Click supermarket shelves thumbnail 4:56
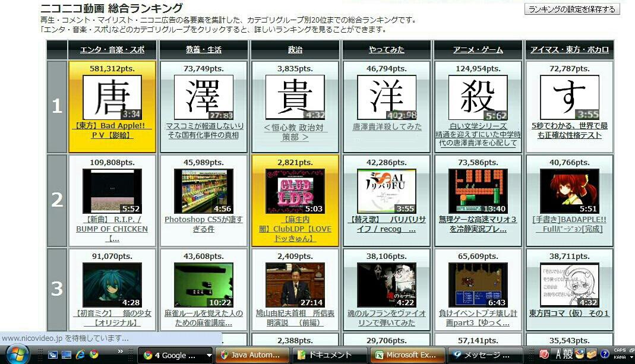This screenshot has width=635, height=364. pyautogui.click(x=204, y=191)
